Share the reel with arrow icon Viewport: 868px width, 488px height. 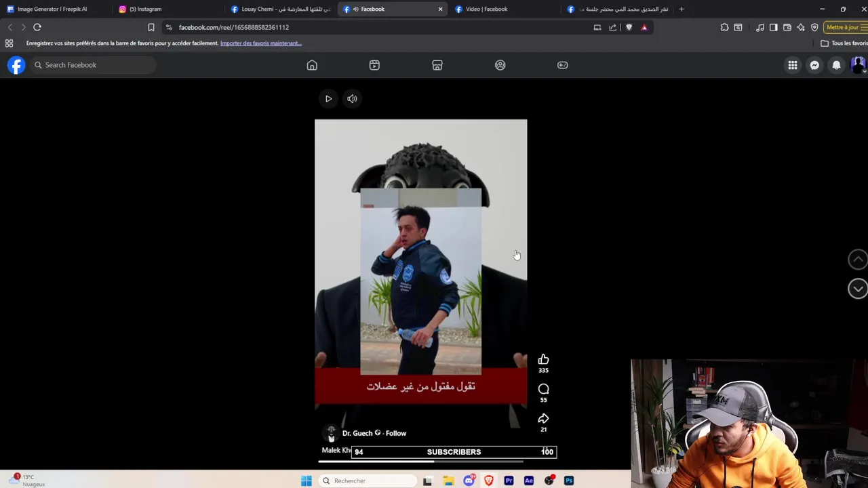(543, 419)
